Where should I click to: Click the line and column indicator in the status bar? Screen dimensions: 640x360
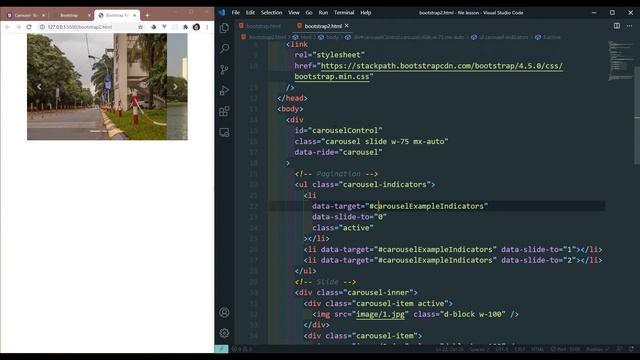tap(449, 349)
